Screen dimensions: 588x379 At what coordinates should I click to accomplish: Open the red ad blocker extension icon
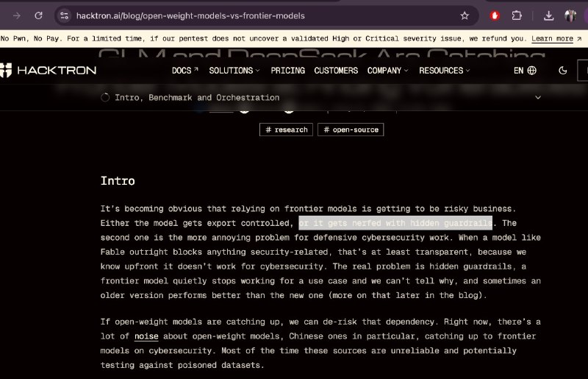[495, 15]
